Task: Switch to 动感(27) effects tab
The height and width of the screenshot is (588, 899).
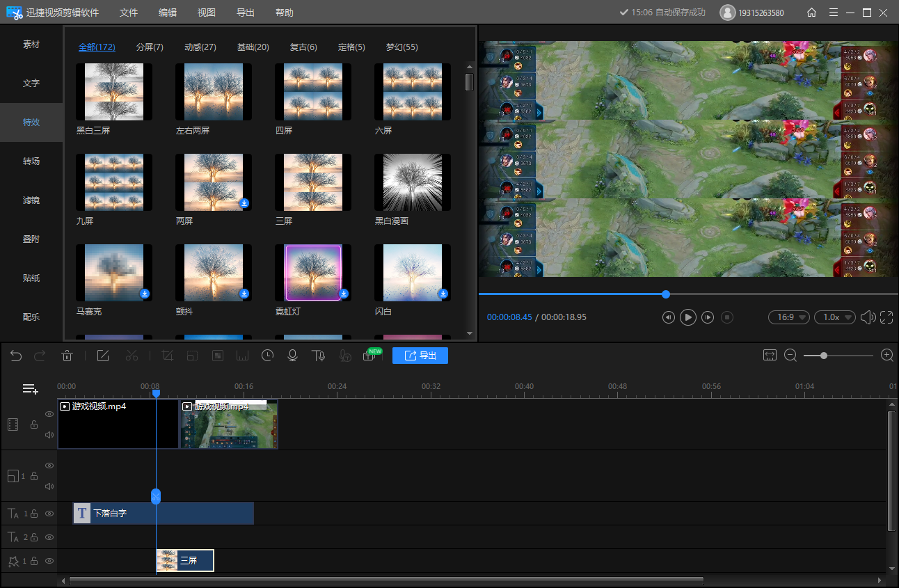Action: coord(200,47)
